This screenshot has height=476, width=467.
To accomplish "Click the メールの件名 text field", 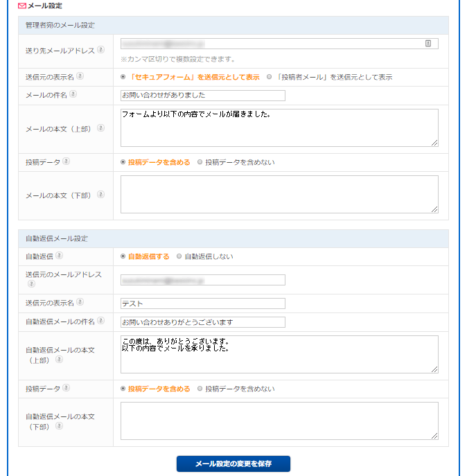I will point(202,95).
